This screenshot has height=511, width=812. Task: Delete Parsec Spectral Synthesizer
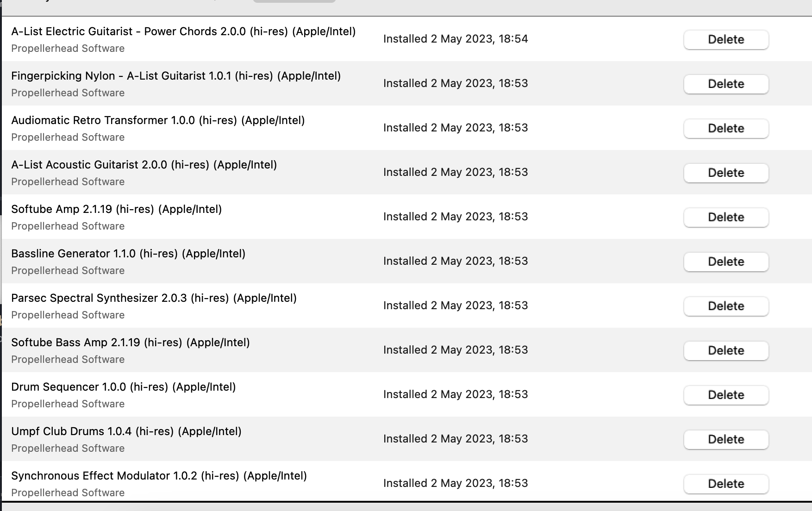[726, 306]
